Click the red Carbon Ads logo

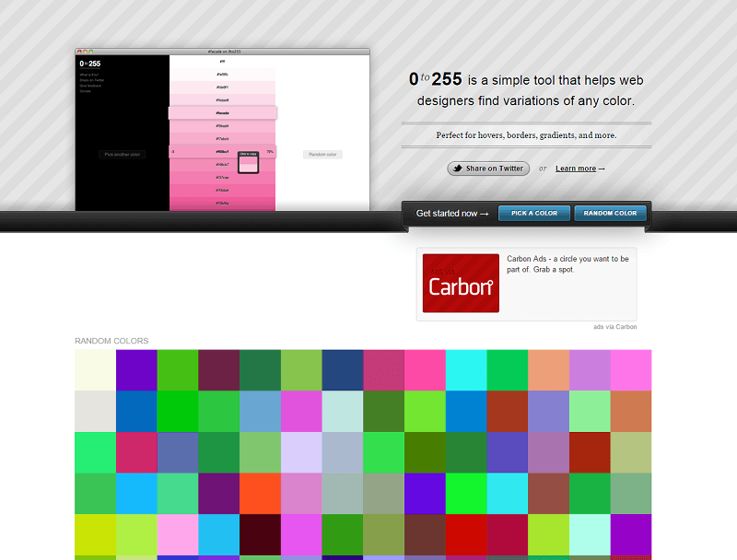pyautogui.click(x=460, y=285)
